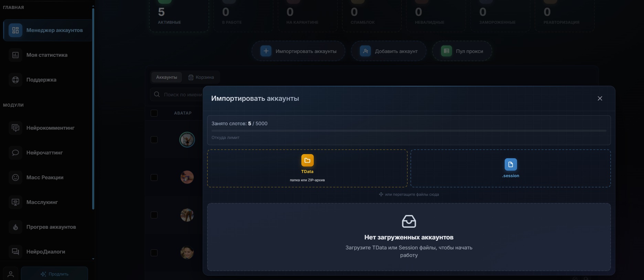Click the Нейрочаттинг chat bubble icon
The image size is (644, 280).
15,153
